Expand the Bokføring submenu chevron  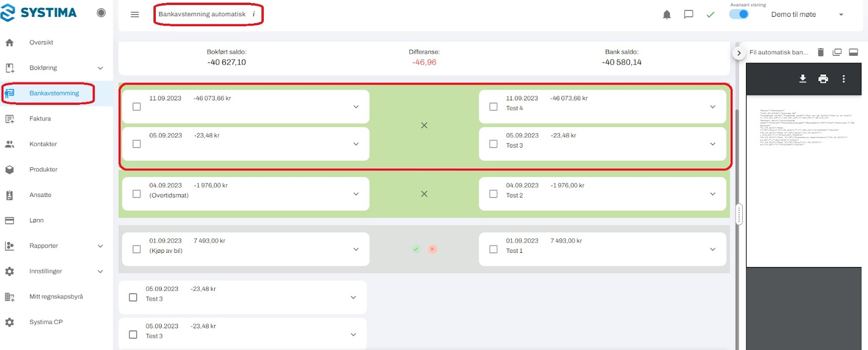(100, 68)
